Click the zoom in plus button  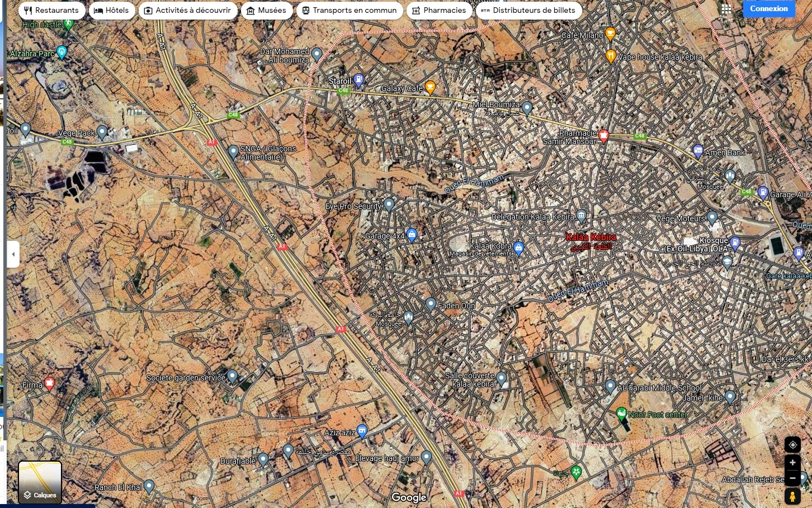coord(792,463)
